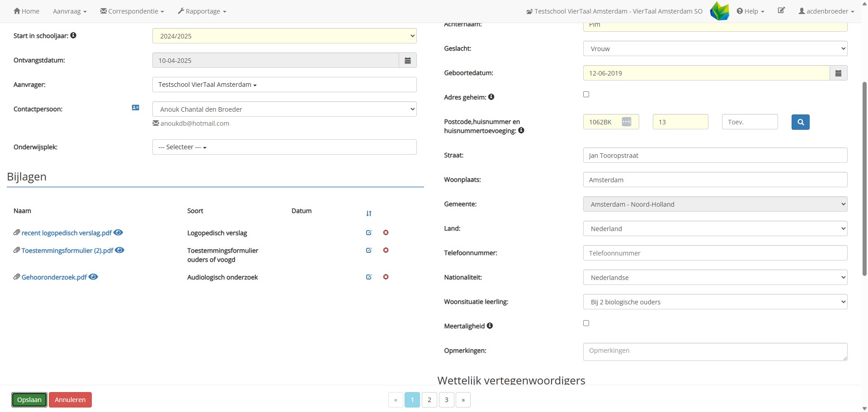The height and width of the screenshot is (412, 868).
Task: Go to page 2 in pagination
Action: pos(429,400)
